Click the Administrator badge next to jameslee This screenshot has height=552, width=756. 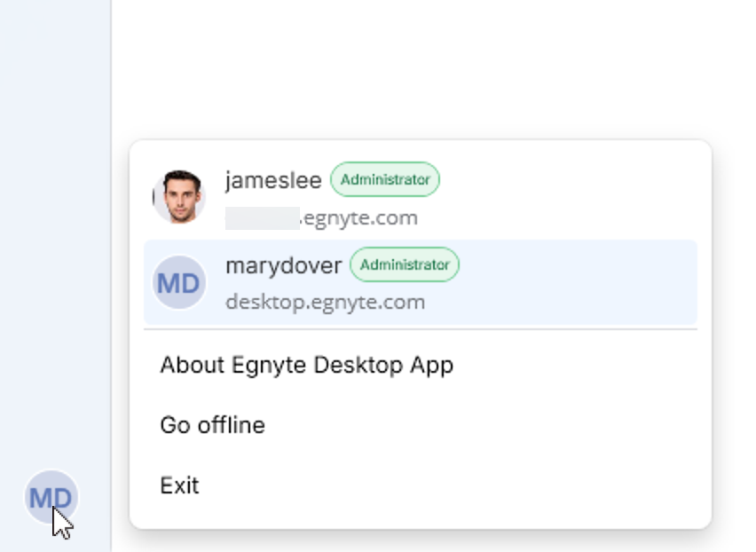[385, 179]
